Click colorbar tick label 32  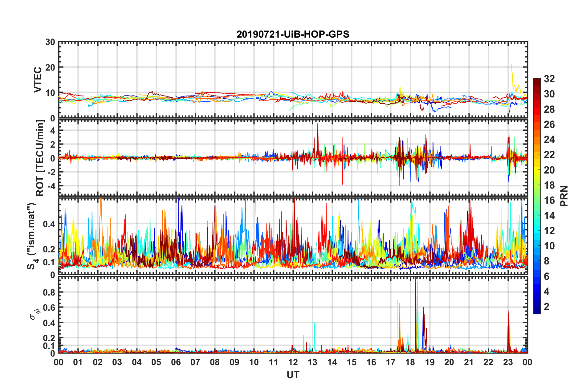point(549,79)
